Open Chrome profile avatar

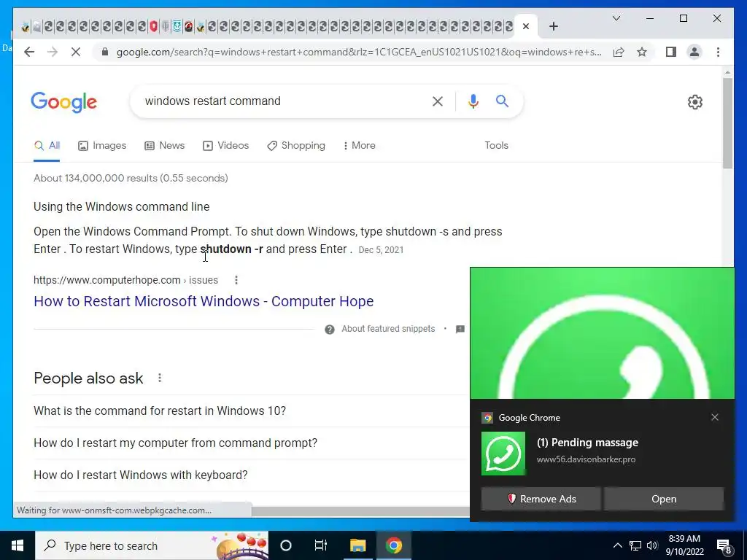coord(694,52)
